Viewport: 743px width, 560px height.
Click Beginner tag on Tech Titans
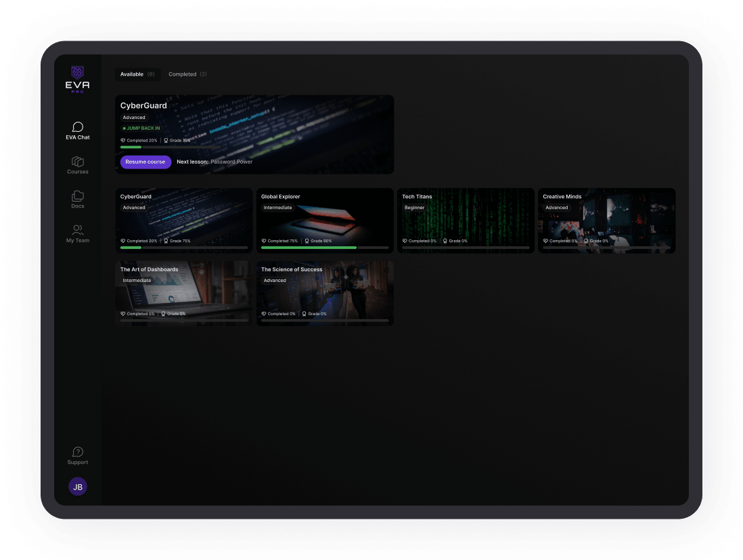click(415, 208)
